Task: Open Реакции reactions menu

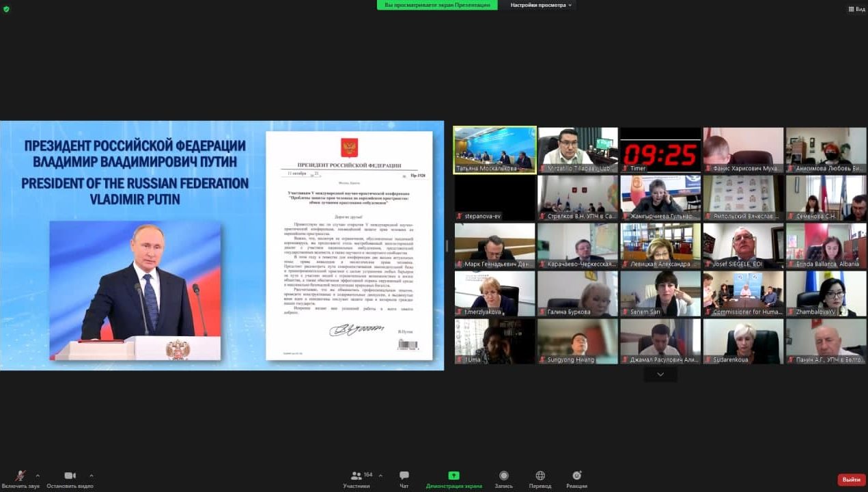Action: [576, 479]
